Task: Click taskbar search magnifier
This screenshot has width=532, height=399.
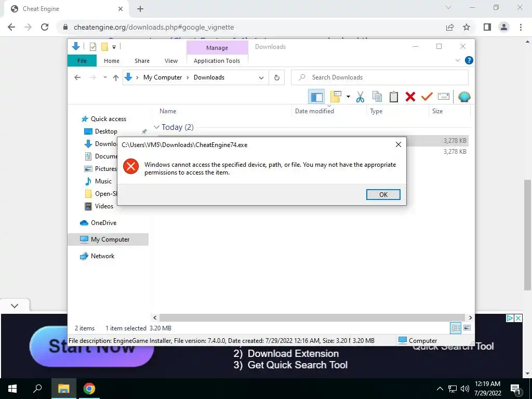Action: (x=37, y=389)
